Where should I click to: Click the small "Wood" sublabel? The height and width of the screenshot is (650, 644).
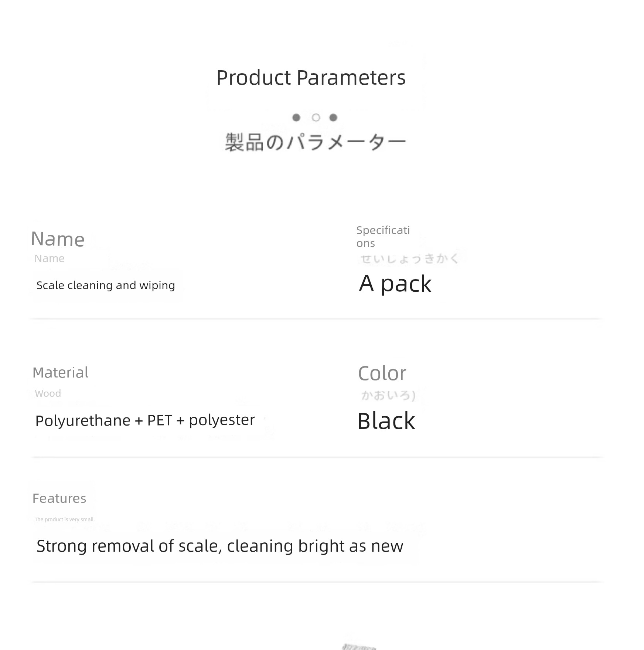coord(48,393)
